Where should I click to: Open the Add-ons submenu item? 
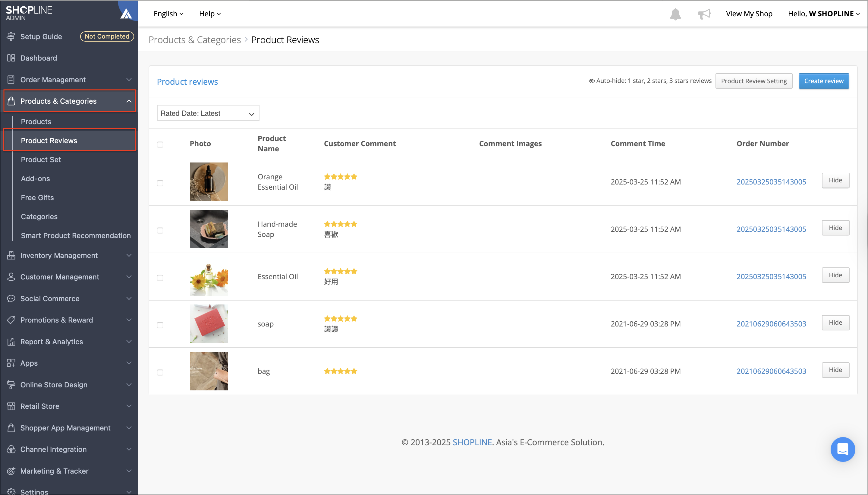pyautogui.click(x=35, y=179)
